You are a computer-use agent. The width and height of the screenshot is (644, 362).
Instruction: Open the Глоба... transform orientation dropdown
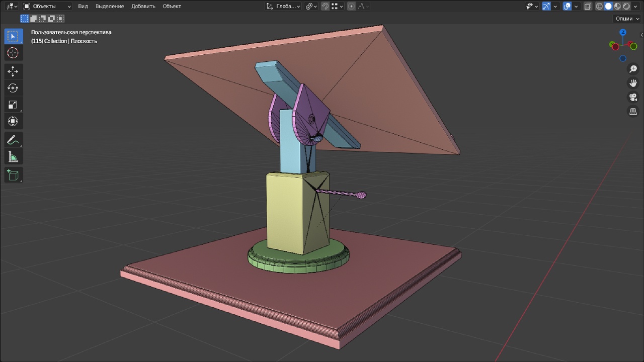click(x=283, y=6)
